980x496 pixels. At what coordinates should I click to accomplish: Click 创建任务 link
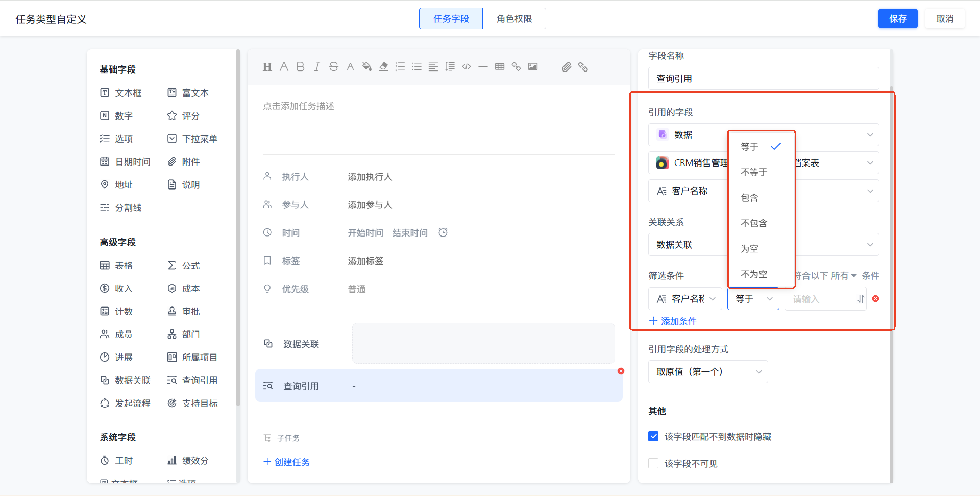coord(286,462)
